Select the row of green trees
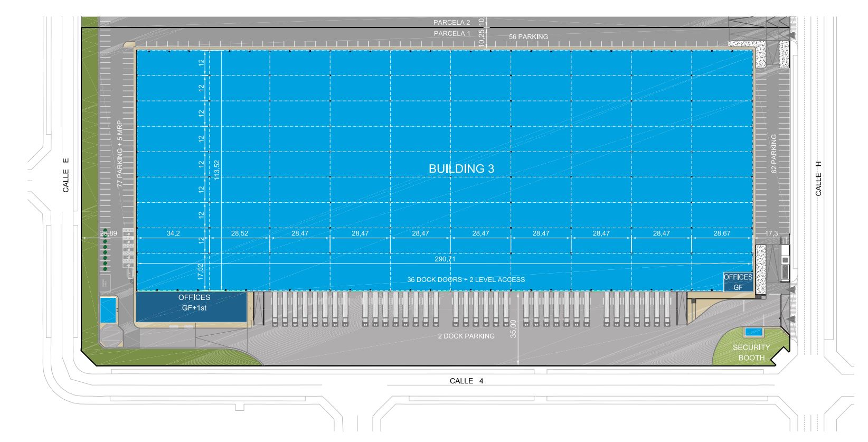This screenshot has width=868, height=442. click(x=105, y=253)
